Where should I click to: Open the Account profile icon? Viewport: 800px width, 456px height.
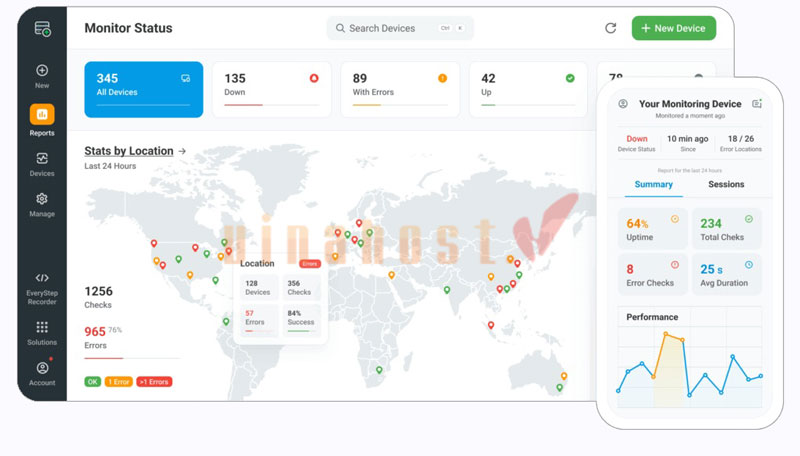[x=42, y=368]
